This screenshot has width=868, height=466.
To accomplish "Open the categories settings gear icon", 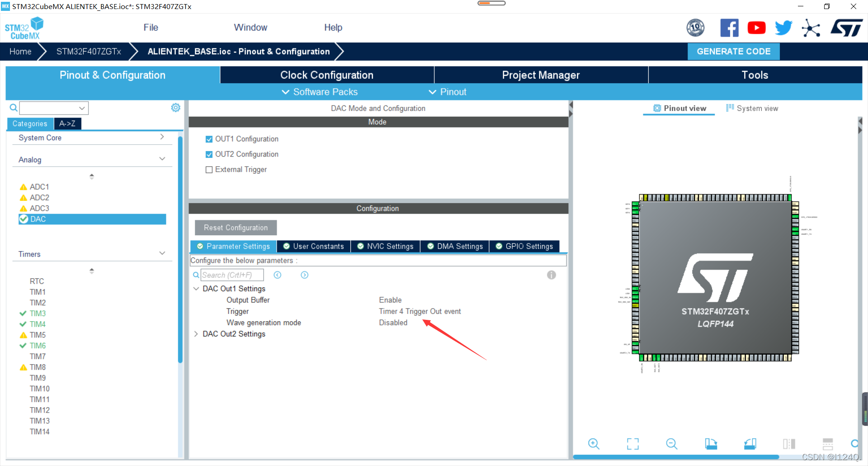I will click(175, 108).
